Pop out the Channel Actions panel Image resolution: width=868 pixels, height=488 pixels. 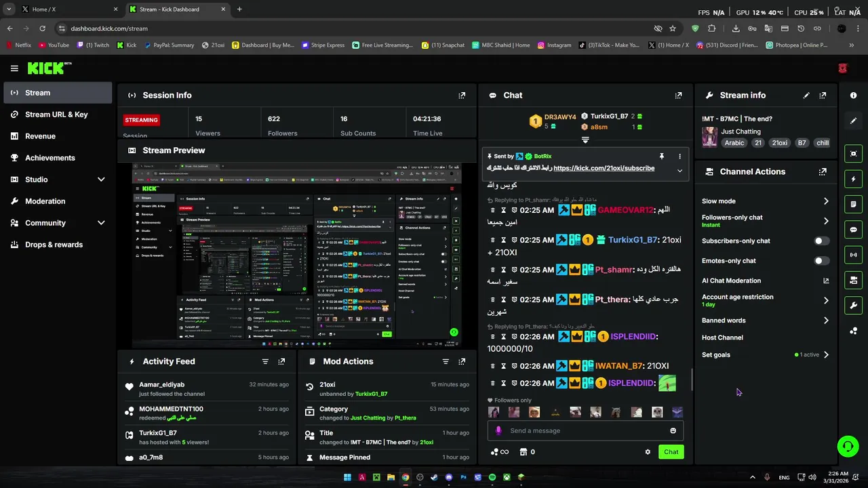[823, 172]
